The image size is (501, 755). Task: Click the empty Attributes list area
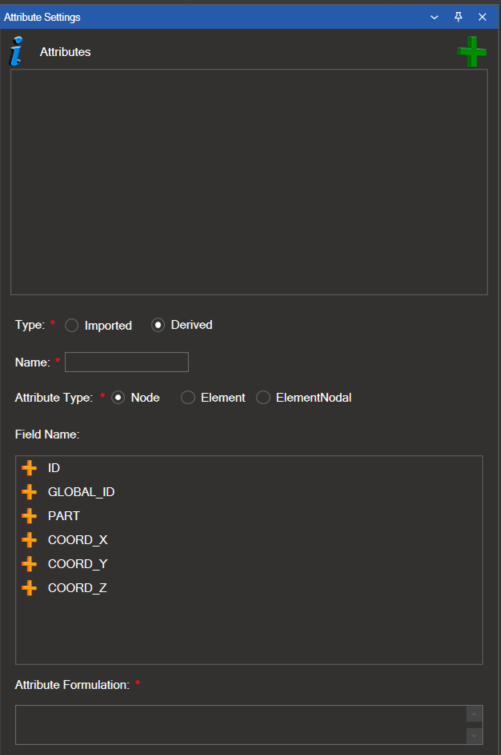point(249,182)
